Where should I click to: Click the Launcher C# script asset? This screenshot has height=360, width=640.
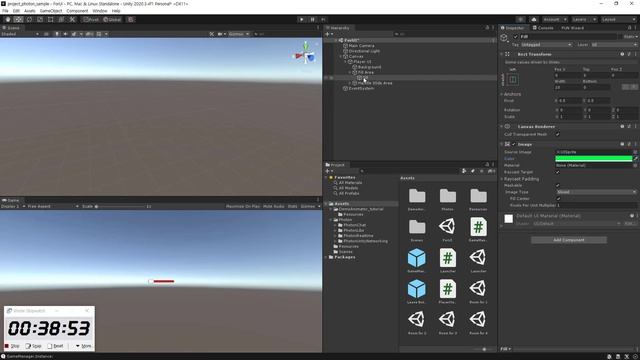point(447,261)
